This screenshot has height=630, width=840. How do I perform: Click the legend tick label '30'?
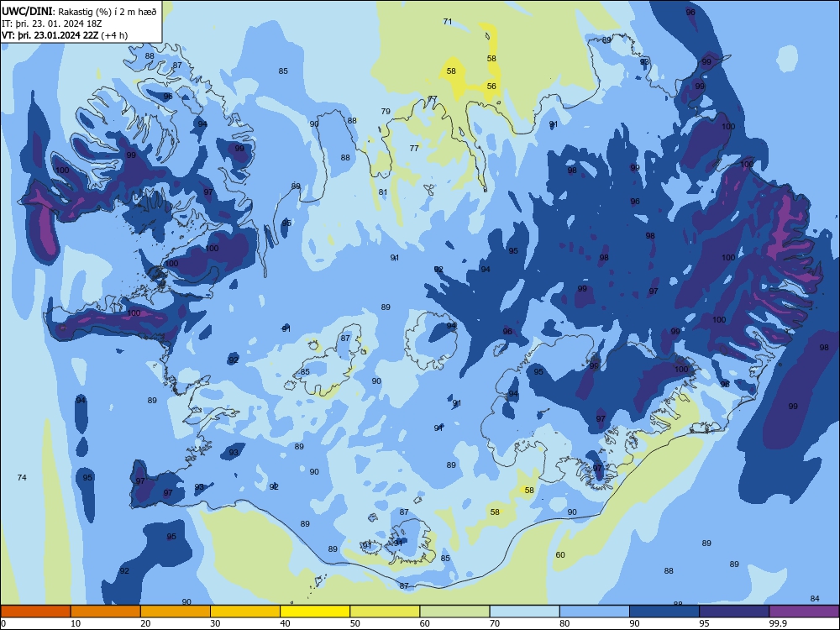tap(215, 623)
